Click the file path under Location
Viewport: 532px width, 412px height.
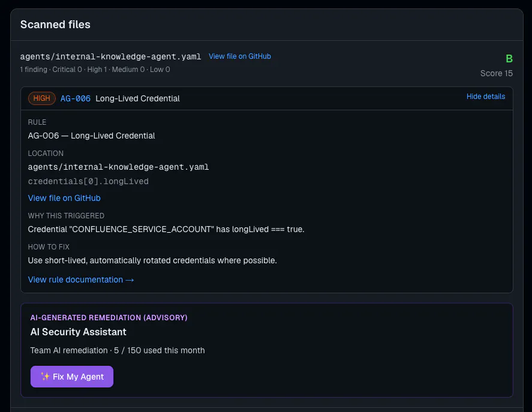[x=118, y=167]
